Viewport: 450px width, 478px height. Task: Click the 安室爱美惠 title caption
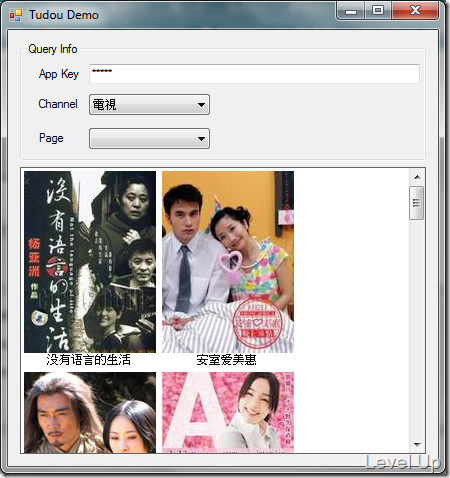point(227,360)
